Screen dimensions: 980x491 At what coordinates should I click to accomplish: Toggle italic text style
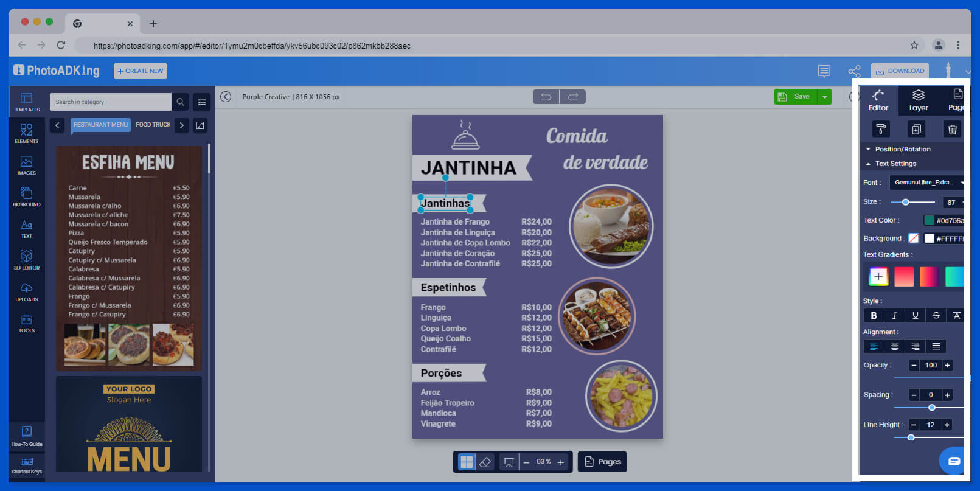894,315
